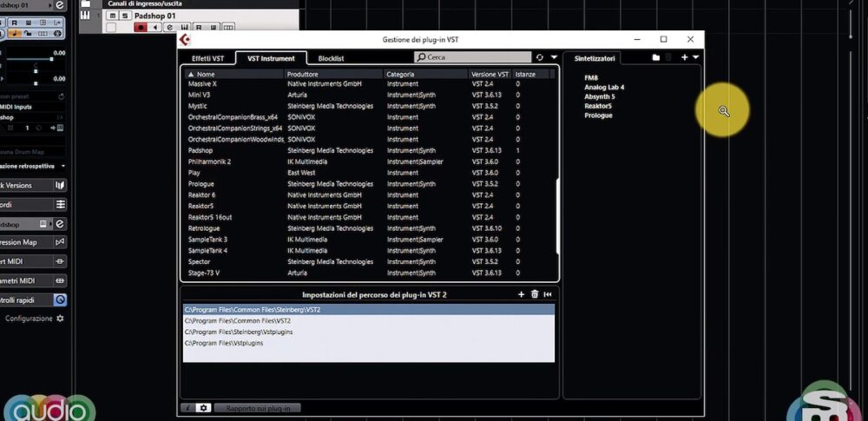
Task: Click the refresh plug-in list icon
Action: click(540, 57)
